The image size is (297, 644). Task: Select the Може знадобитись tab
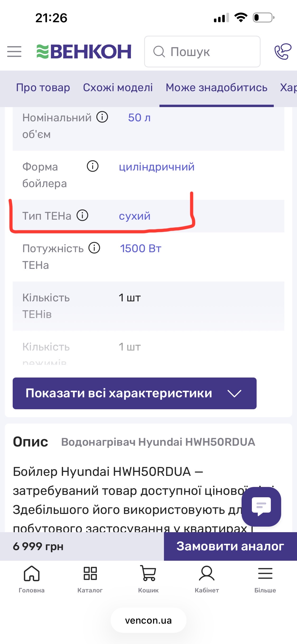point(216,88)
